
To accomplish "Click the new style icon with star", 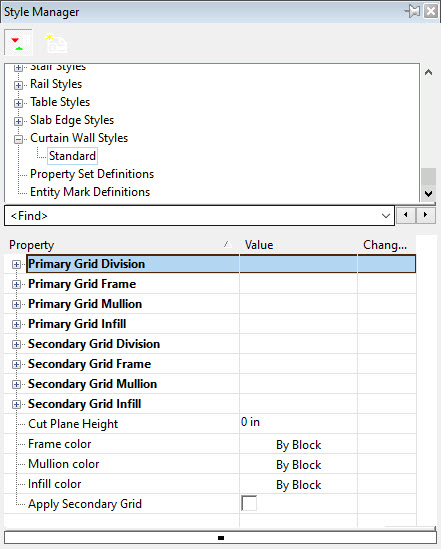I will (x=56, y=43).
